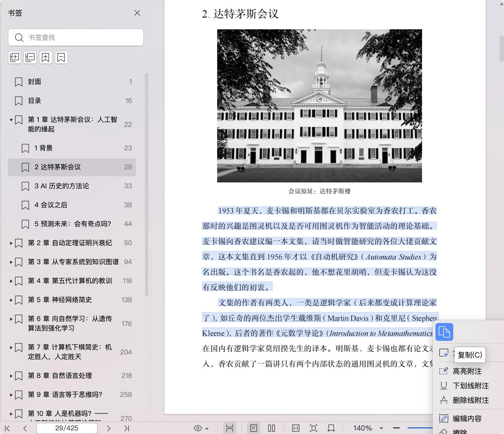
Task: Expand 第 9 章 语言等于思维吗?
Action: 11,395
